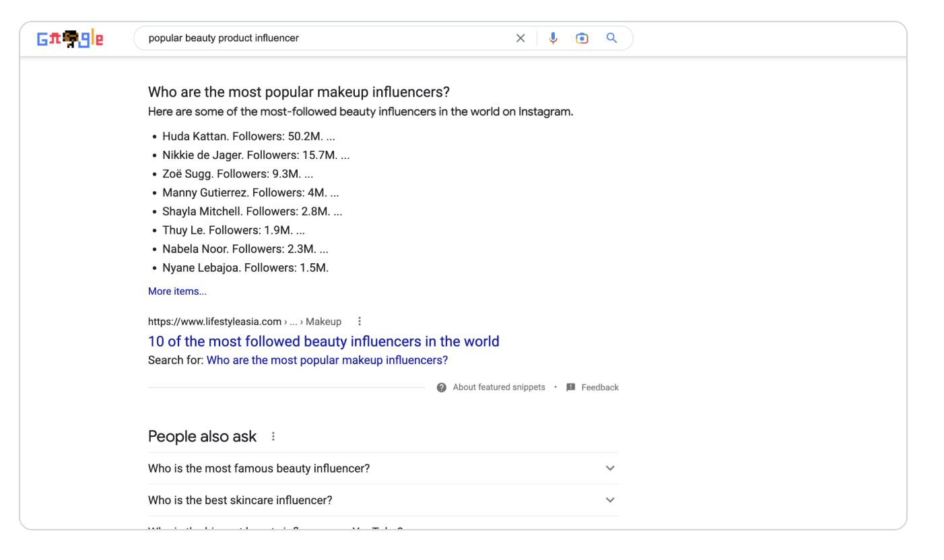Image resolution: width=944 pixels, height=560 pixels.
Task: Click the question mark icon beside About featured snippets
Action: click(x=442, y=387)
